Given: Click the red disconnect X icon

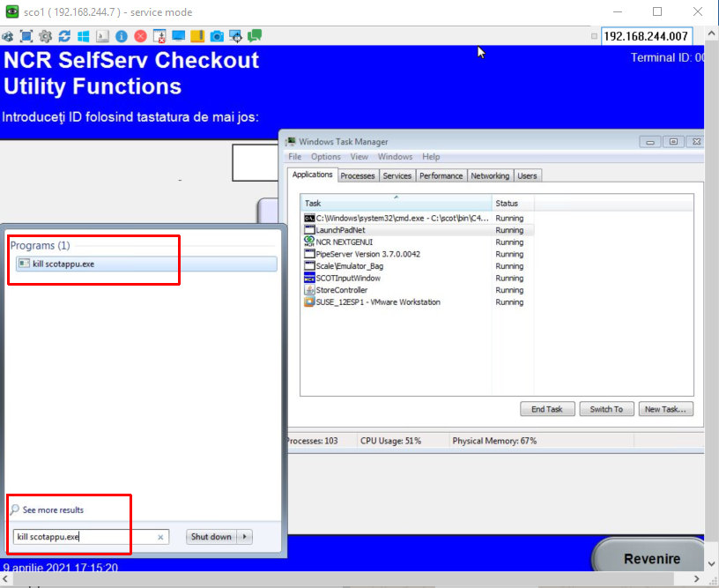Looking at the screenshot, I should click(x=141, y=36).
